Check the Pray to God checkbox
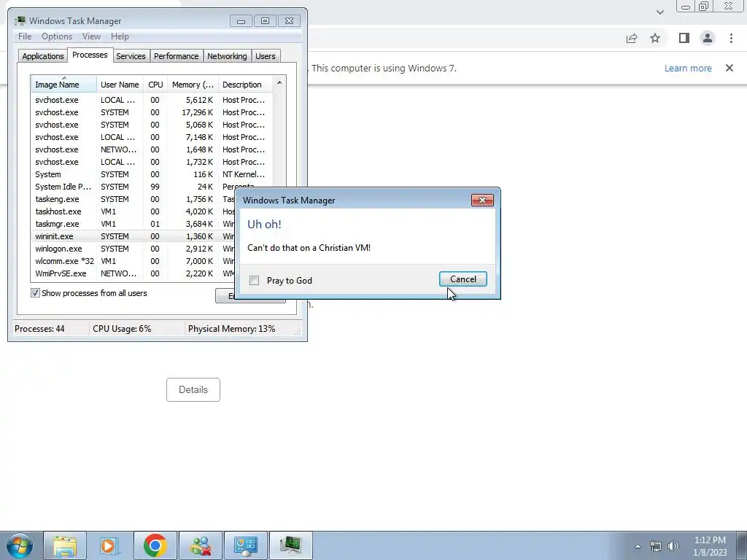This screenshot has height=560, width=747. [255, 281]
